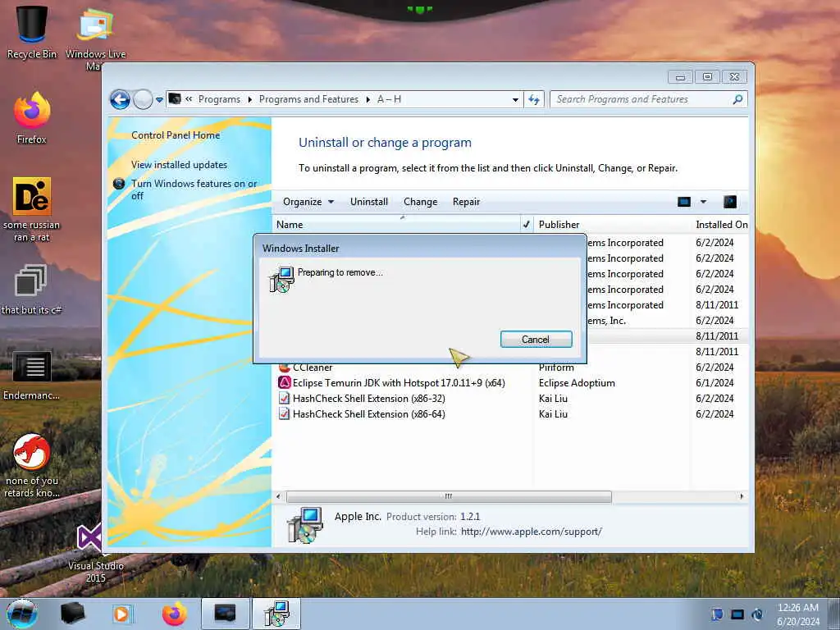Sort by Installed On column header
840x630 pixels.
click(x=721, y=225)
